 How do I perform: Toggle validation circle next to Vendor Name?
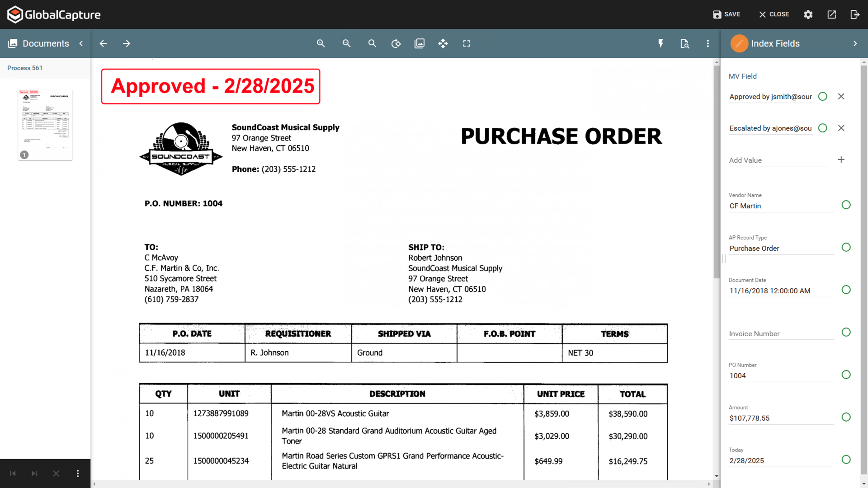click(846, 205)
